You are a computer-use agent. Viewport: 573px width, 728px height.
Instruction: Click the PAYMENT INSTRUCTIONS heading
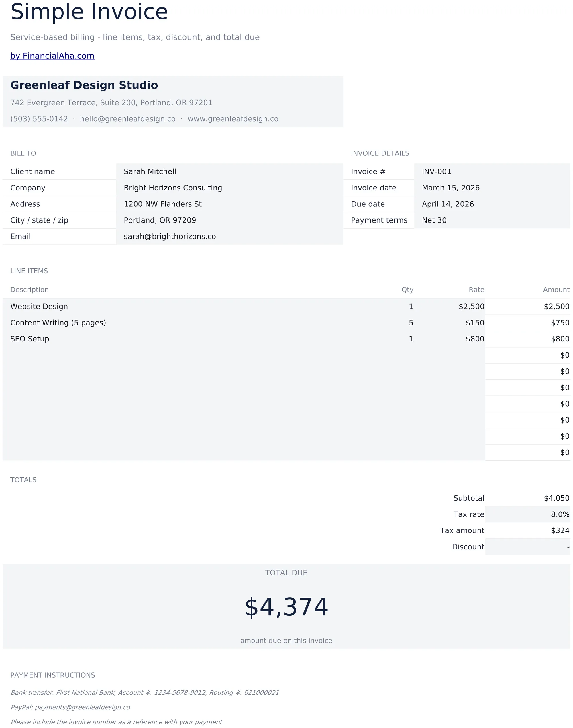[53, 675]
